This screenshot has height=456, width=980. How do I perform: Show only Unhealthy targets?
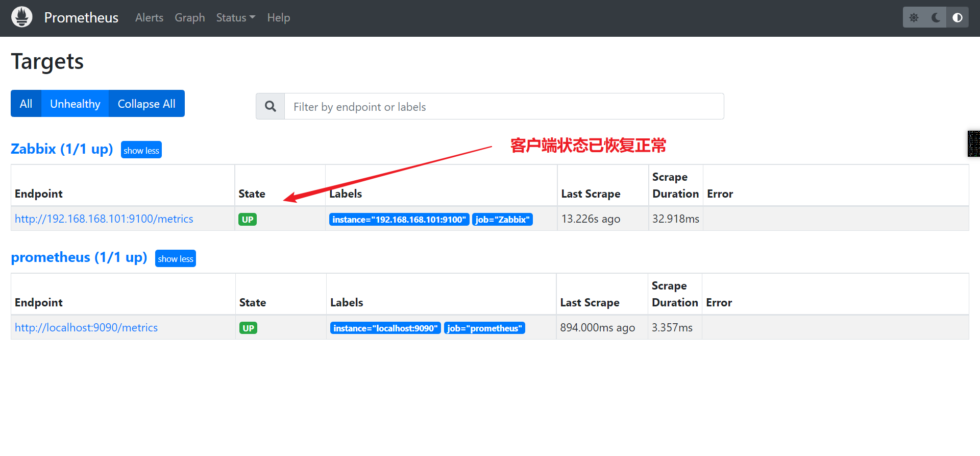pos(75,104)
